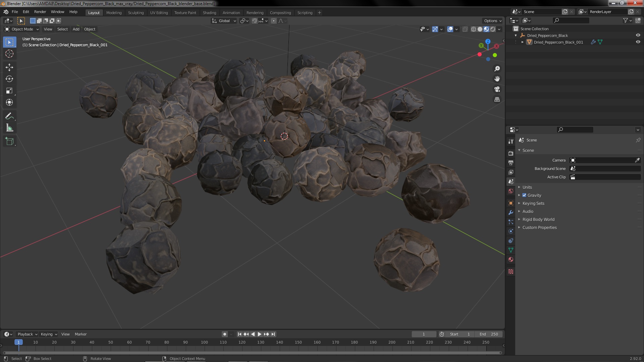Open Global transform orientation dropdown
The height and width of the screenshot is (362, 644).
(x=224, y=21)
